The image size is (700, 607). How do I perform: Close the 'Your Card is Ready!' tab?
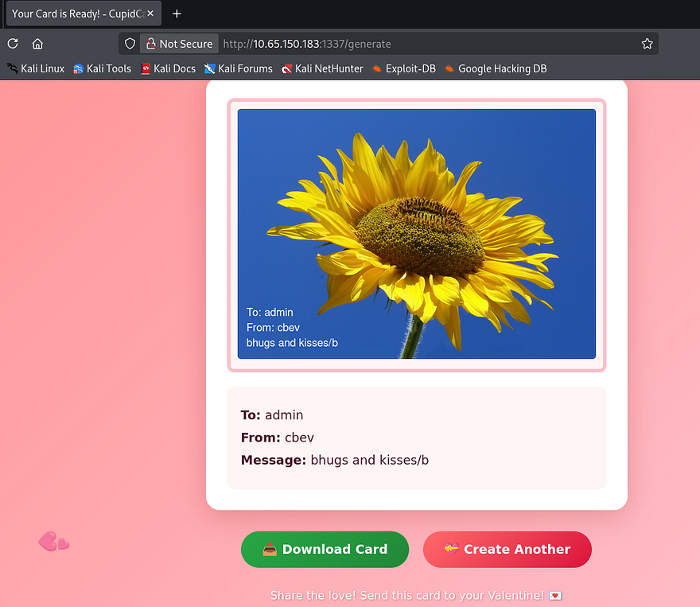click(150, 14)
